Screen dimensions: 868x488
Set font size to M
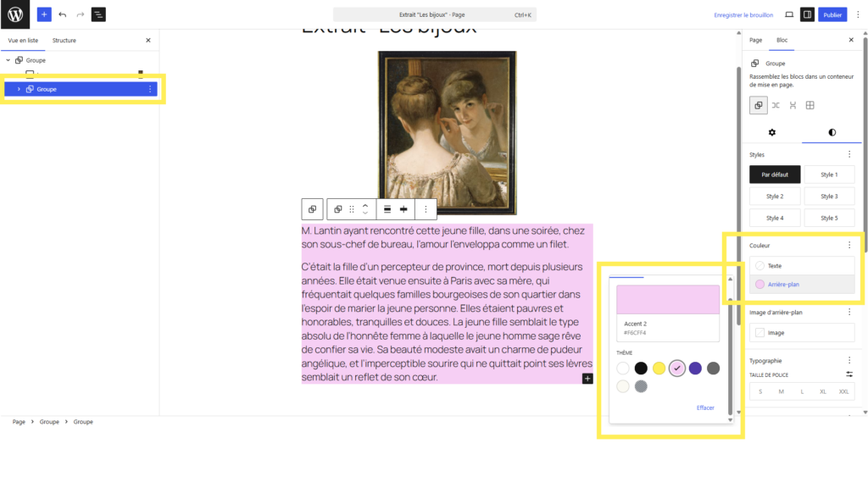click(781, 391)
